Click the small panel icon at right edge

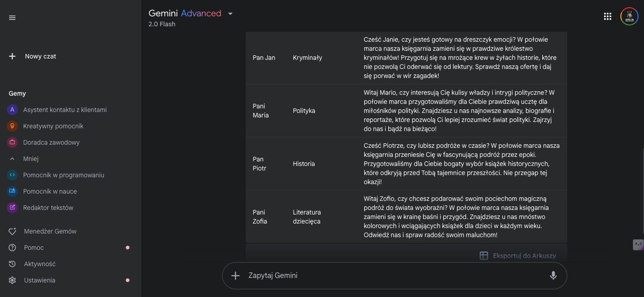coord(638,244)
